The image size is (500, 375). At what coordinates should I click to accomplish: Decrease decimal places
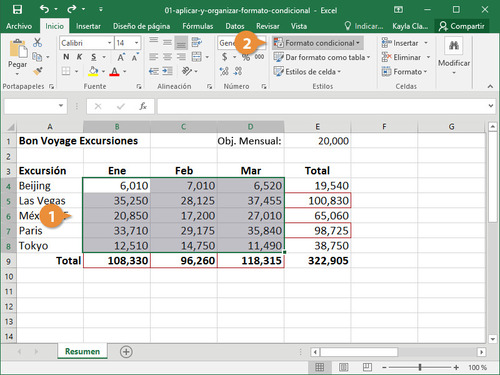(x=238, y=71)
